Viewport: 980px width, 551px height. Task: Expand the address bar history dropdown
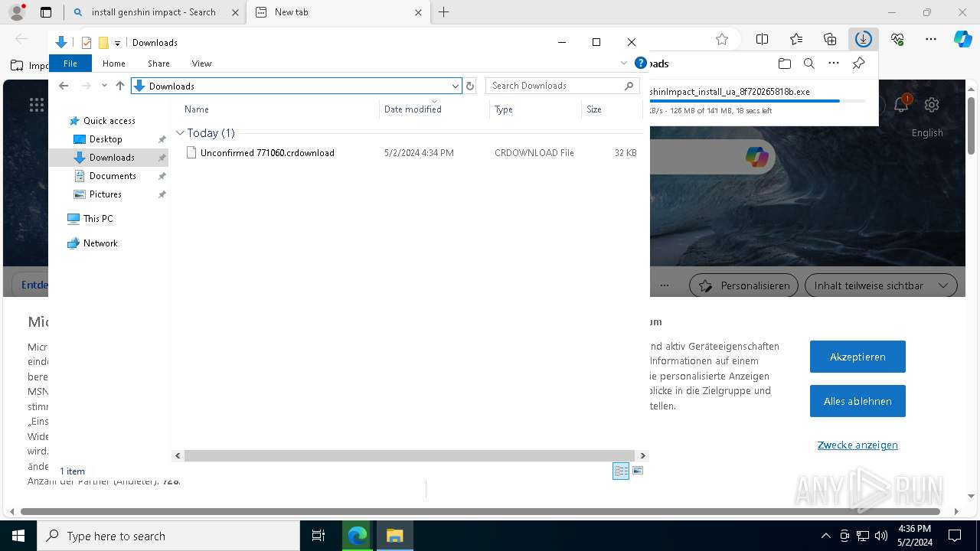click(x=456, y=86)
